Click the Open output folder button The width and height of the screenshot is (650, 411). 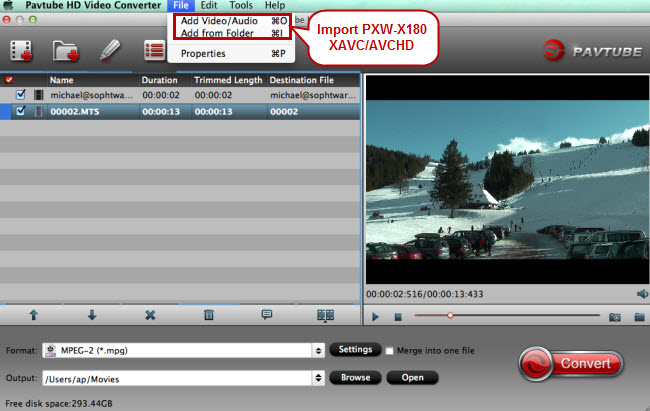click(x=412, y=377)
